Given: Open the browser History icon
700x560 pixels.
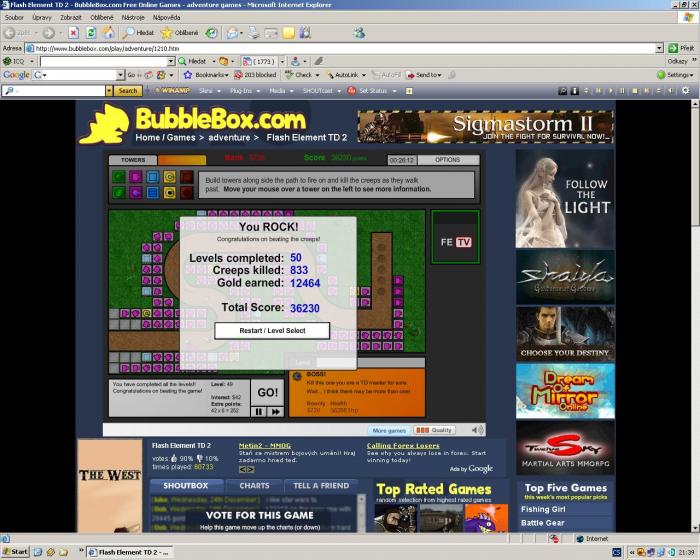Looking at the screenshot, I should point(212,33).
